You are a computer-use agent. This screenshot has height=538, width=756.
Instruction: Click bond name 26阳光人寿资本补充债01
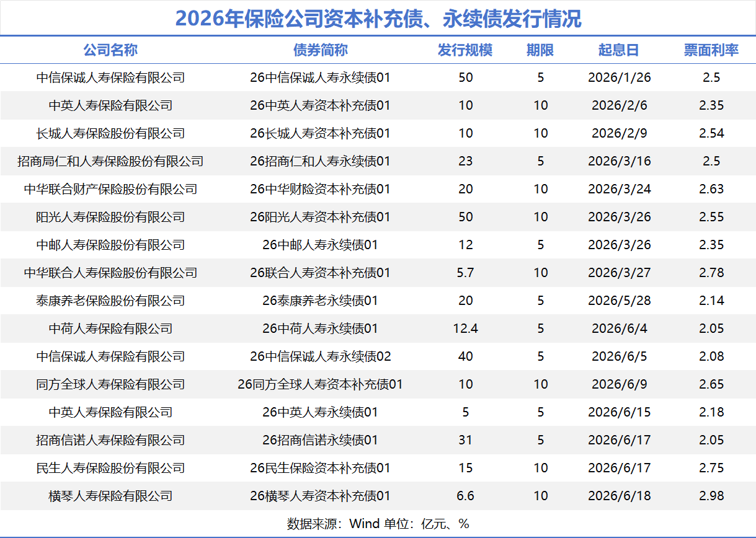point(320,217)
